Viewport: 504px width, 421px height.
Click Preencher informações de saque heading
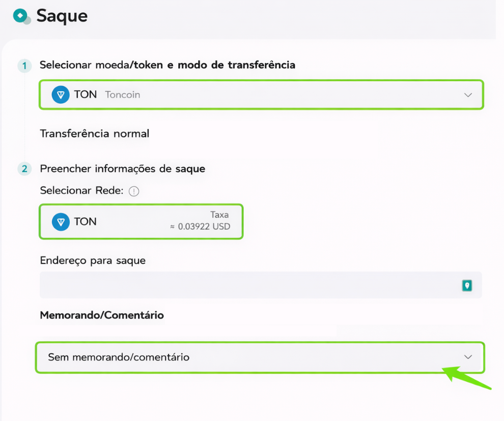click(123, 169)
